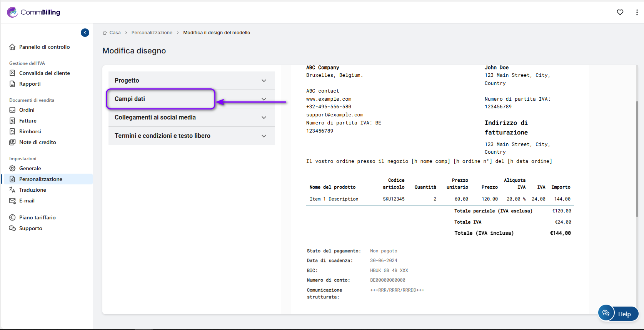Click the Traduzione language icon
644x330 pixels.
point(12,190)
